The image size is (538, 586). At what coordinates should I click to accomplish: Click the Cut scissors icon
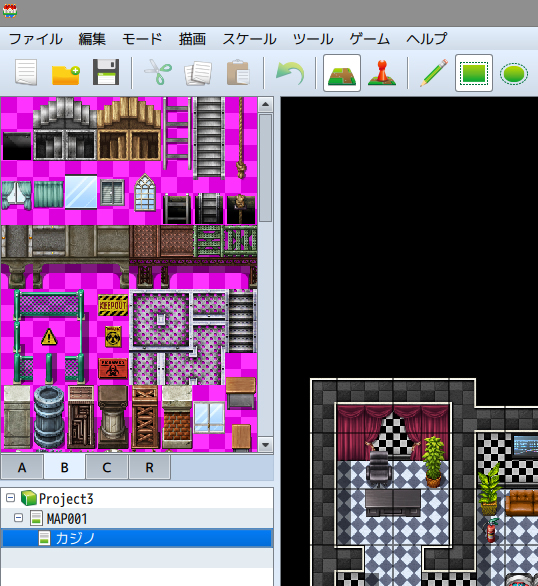coord(158,73)
